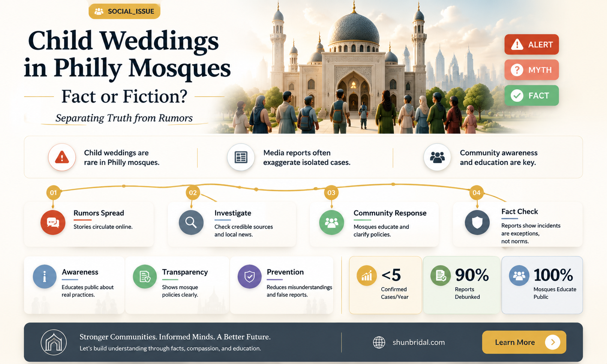Click 'Mosques Educate Public' label
Viewport: 607px width, 364px height.
pos(555,293)
